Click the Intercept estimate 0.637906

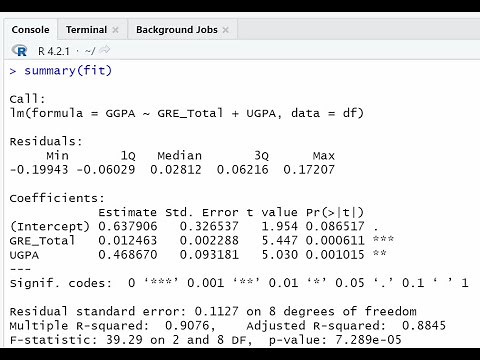coord(128,226)
